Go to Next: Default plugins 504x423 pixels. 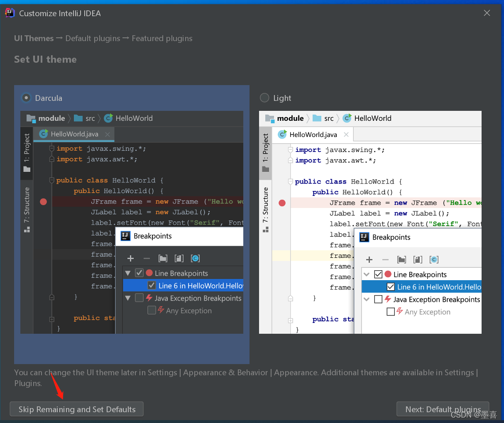tap(443, 409)
